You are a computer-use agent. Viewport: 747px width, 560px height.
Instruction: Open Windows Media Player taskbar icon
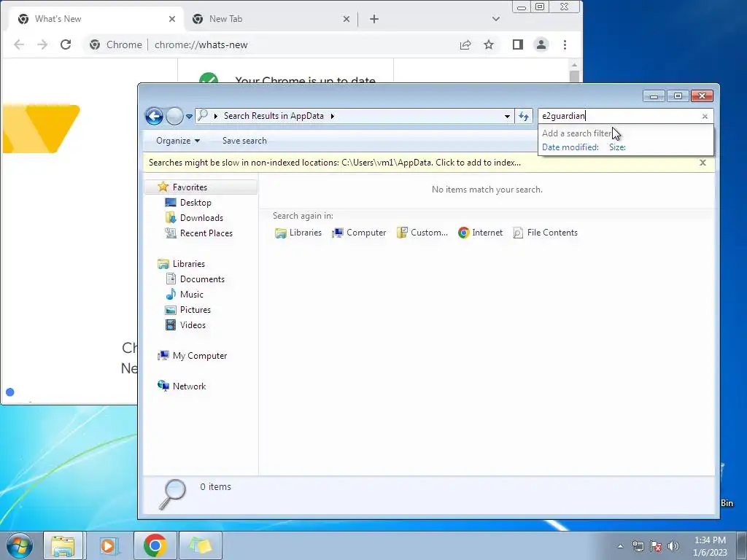pos(109,545)
